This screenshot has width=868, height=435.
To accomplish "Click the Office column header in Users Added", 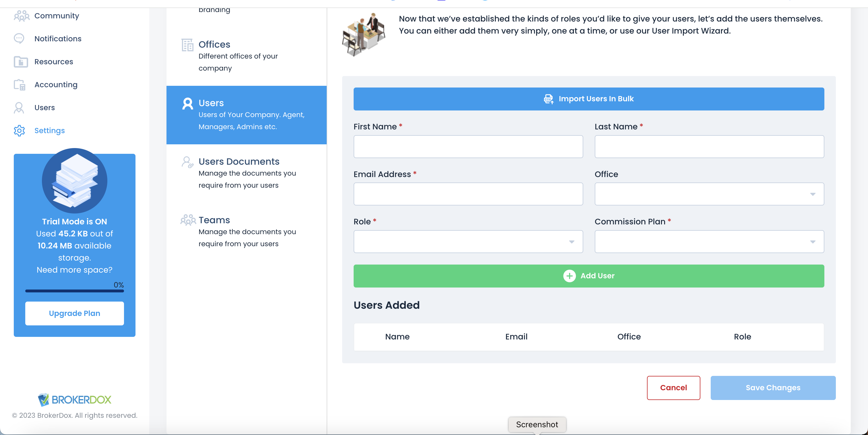I will tap(629, 337).
